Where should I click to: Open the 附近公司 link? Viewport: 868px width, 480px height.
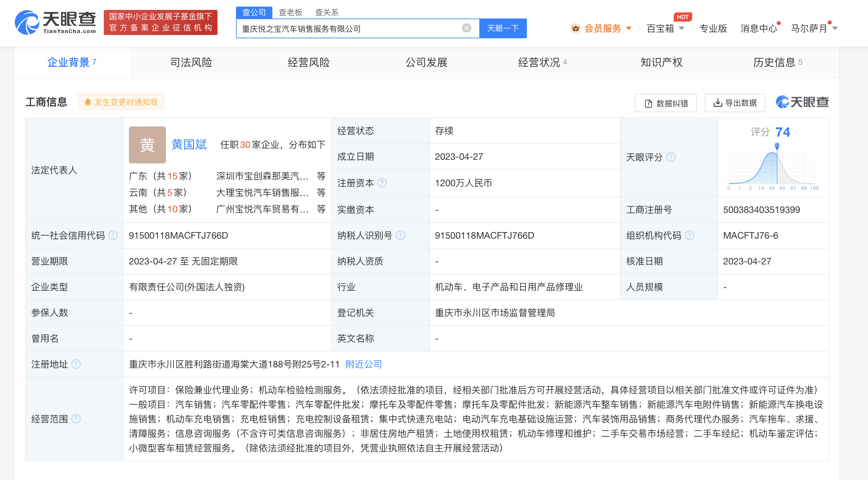coord(363,364)
